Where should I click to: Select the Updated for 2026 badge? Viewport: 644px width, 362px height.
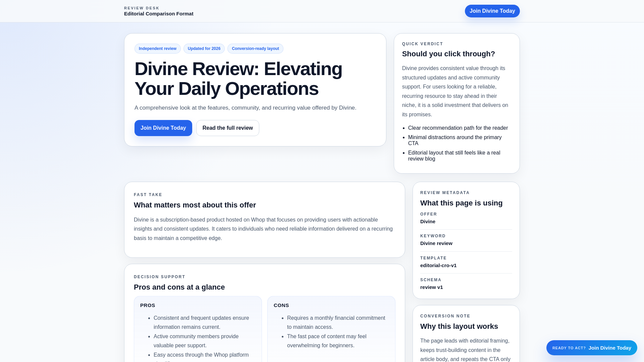pos(204,49)
